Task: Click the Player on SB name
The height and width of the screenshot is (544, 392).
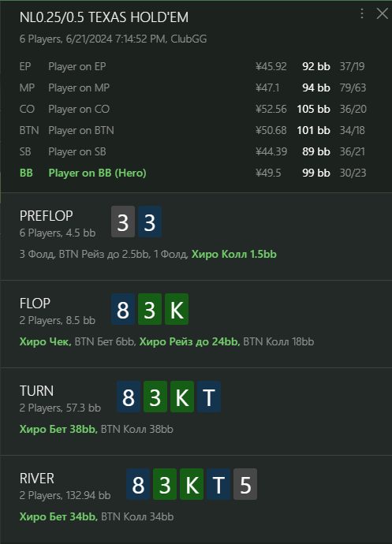Action: [x=77, y=151]
